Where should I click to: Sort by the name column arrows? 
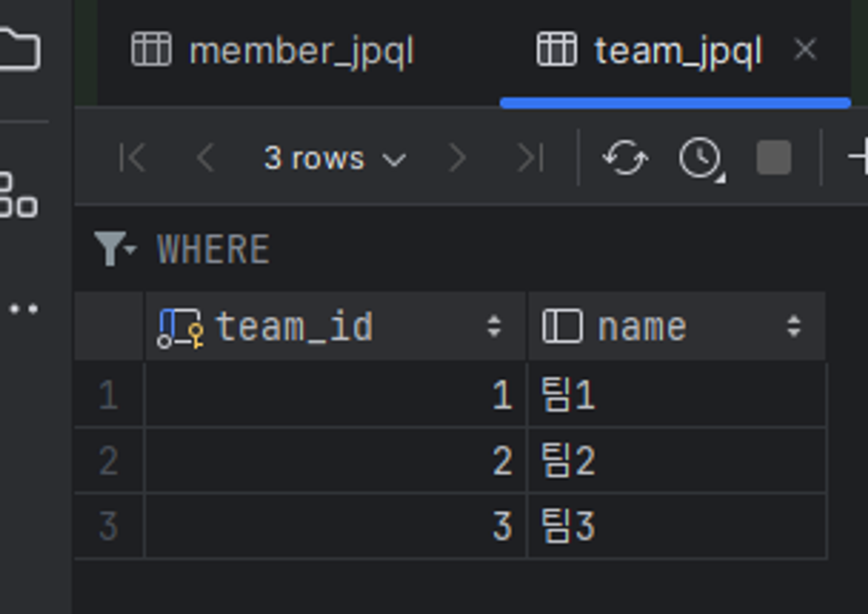(793, 327)
